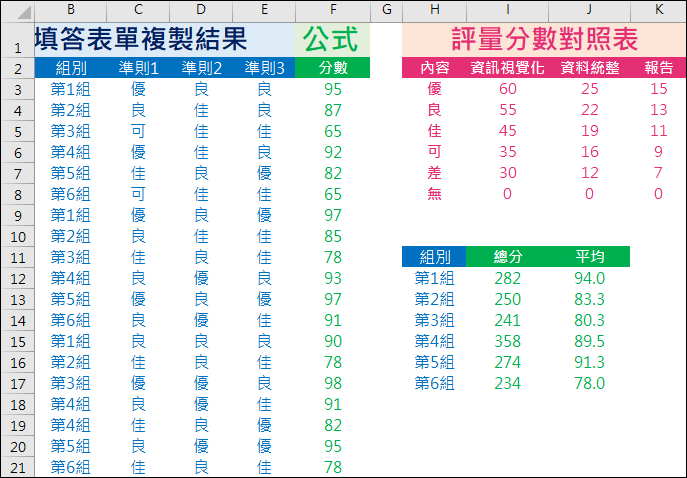Click the 無 grade label cell
The image size is (687, 478).
[435, 194]
